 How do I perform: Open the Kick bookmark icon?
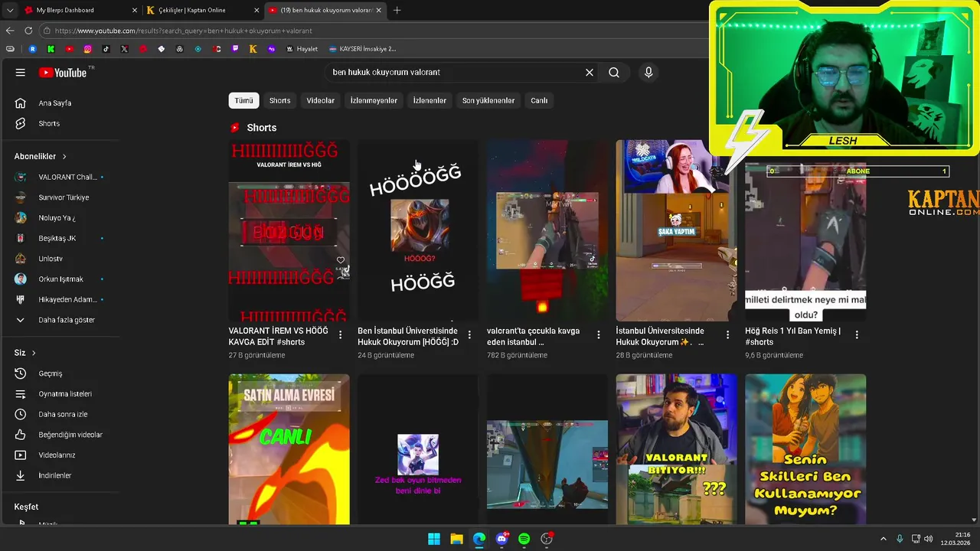tap(51, 49)
